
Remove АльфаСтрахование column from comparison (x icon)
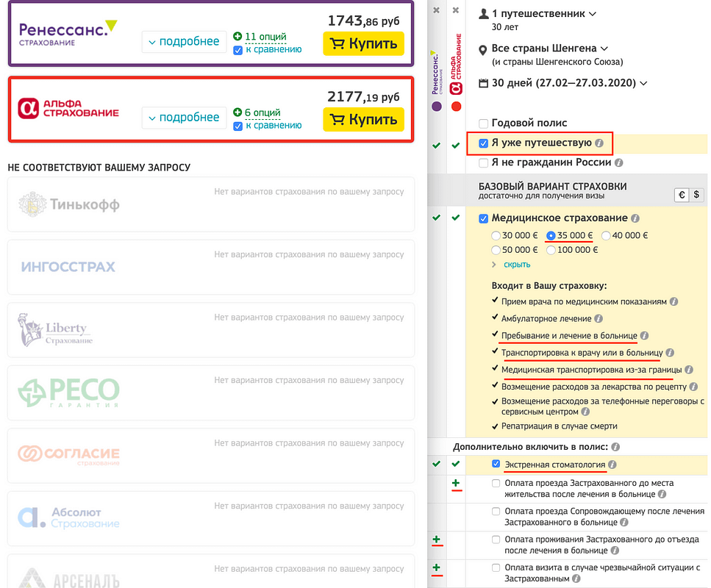(456, 10)
